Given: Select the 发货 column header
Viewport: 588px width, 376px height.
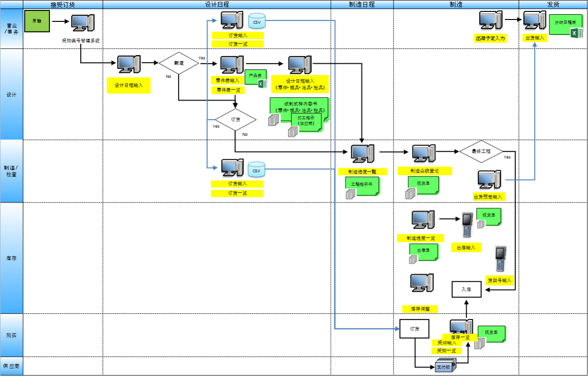Looking at the screenshot, I should (553, 4).
